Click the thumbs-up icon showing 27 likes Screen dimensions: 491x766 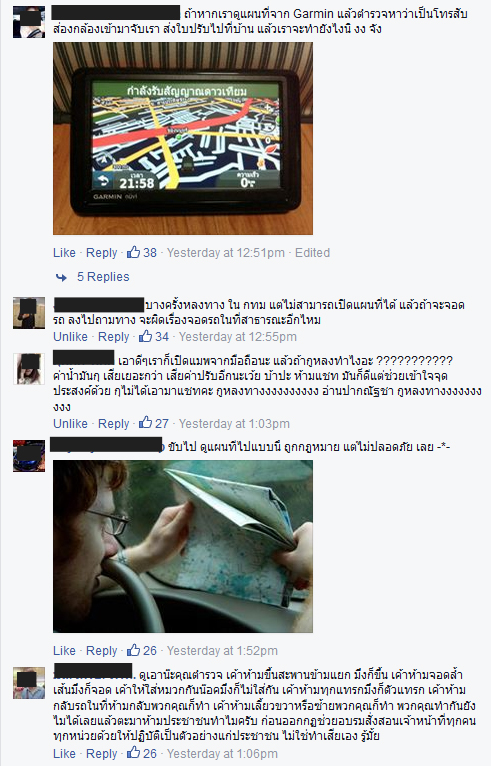(x=145, y=423)
